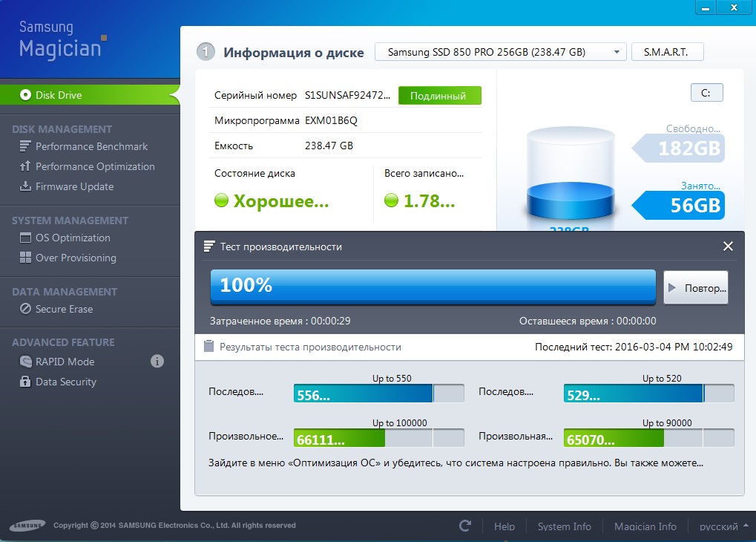Click the Over Provisioning grid icon
This screenshot has height=542, width=756.
(x=25, y=257)
